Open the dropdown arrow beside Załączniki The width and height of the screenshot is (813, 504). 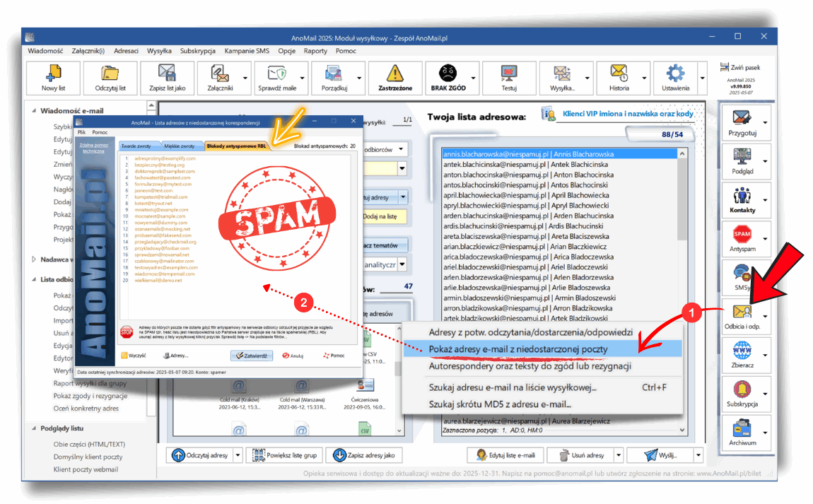click(x=245, y=78)
